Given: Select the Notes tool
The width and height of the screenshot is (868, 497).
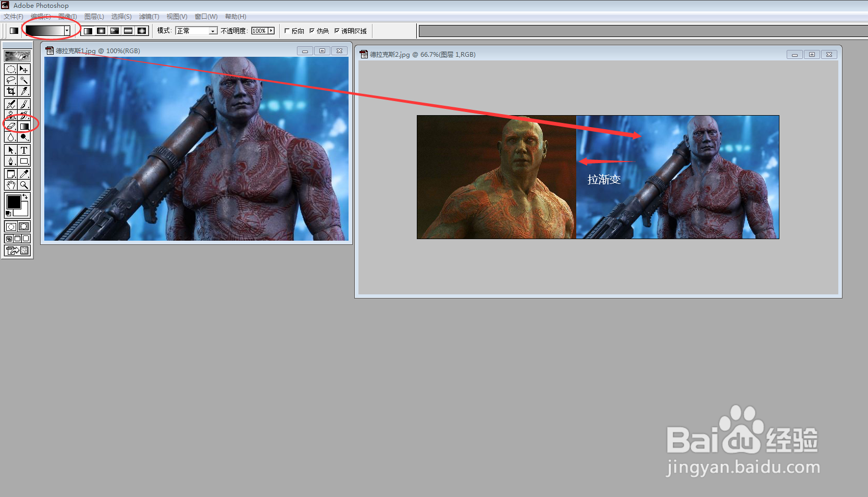Looking at the screenshot, I should tap(11, 174).
